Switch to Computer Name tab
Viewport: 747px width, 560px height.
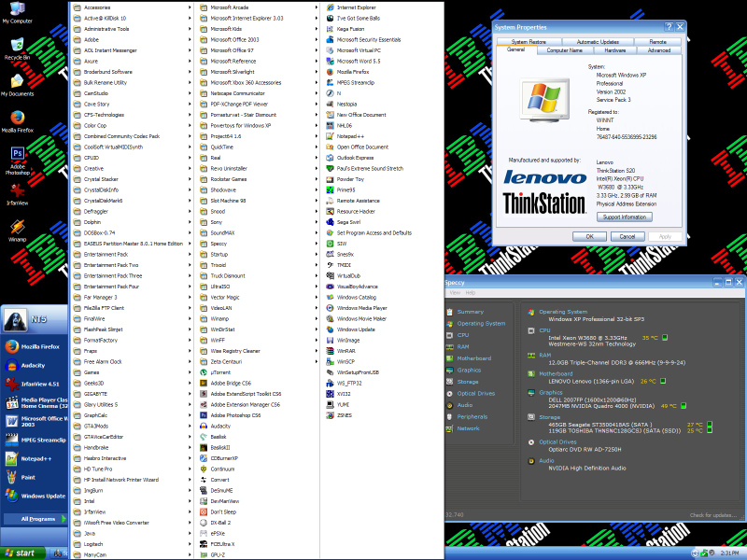tap(565, 50)
